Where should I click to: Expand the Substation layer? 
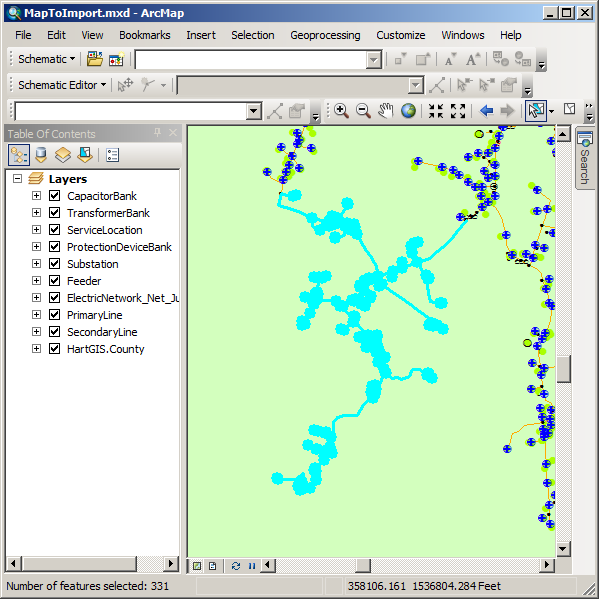36,264
